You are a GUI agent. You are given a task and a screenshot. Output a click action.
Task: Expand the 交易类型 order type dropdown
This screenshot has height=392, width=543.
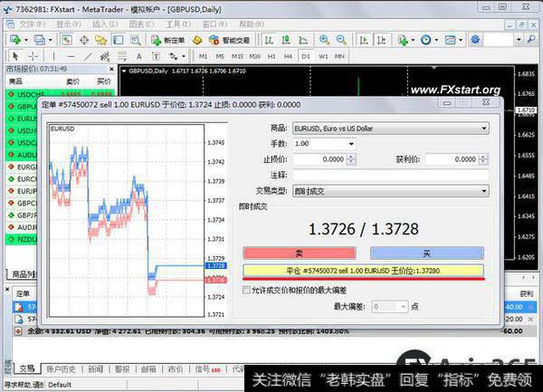pyautogui.click(x=484, y=191)
